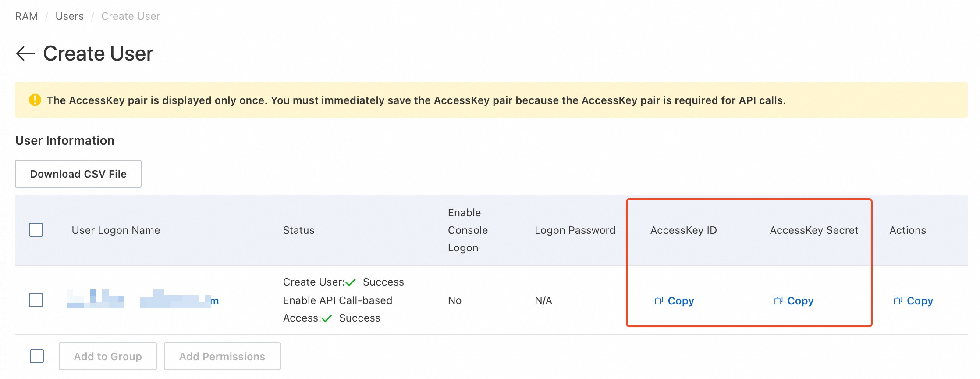Click the yellow warning icon in the banner
Viewport: 980px width, 379px height.
pyautogui.click(x=35, y=100)
